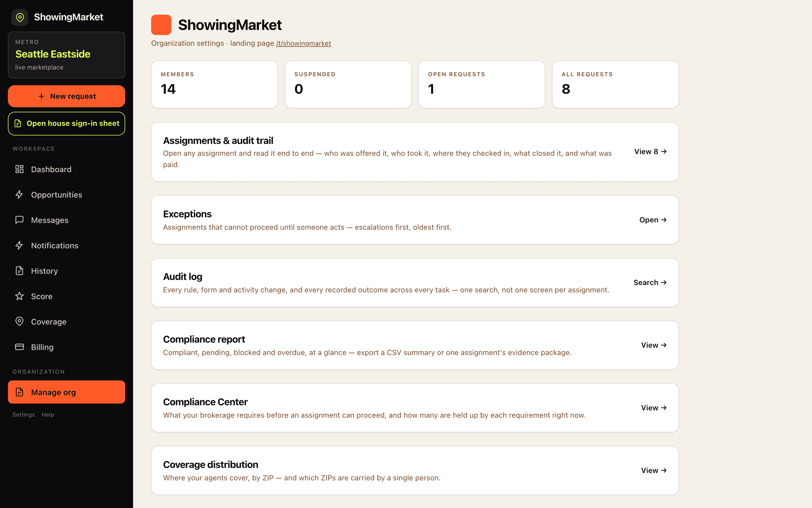Click the orange organization logo square
Image resolution: width=812 pixels, height=508 pixels.
pyautogui.click(x=161, y=25)
